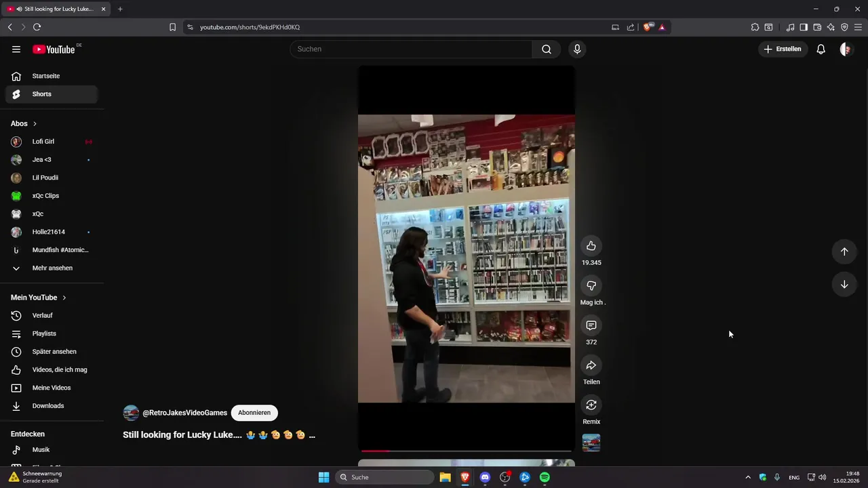The height and width of the screenshot is (488, 868).
Task: Like the short with thumbs up
Action: (x=591, y=245)
